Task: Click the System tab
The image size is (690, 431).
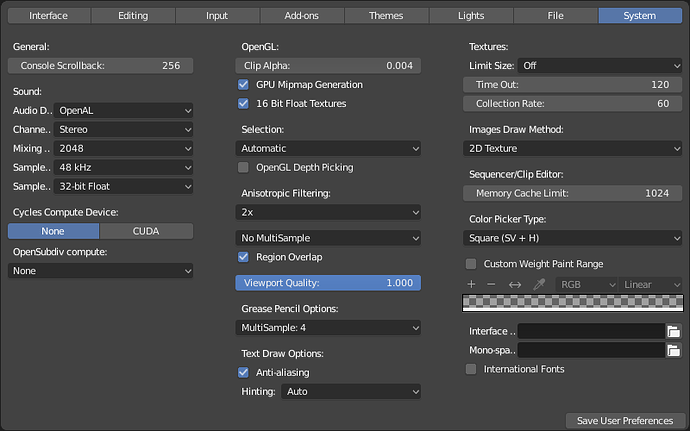Action: coord(640,15)
